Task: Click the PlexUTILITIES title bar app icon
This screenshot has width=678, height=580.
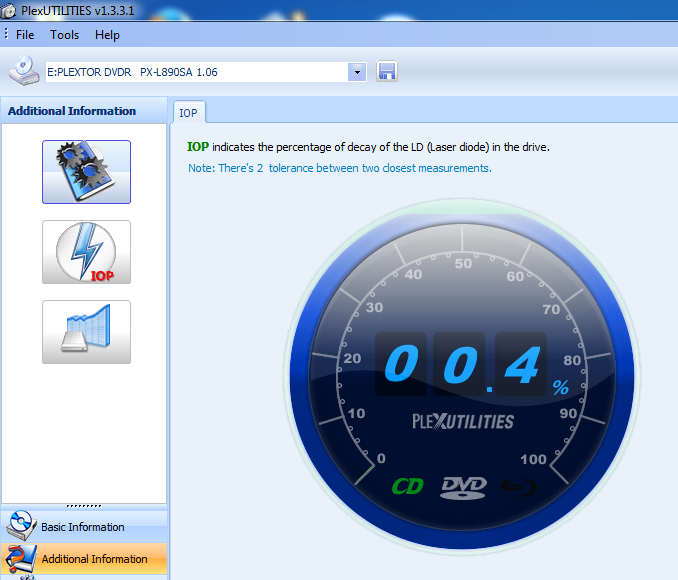Action: [x=8, y=10]
